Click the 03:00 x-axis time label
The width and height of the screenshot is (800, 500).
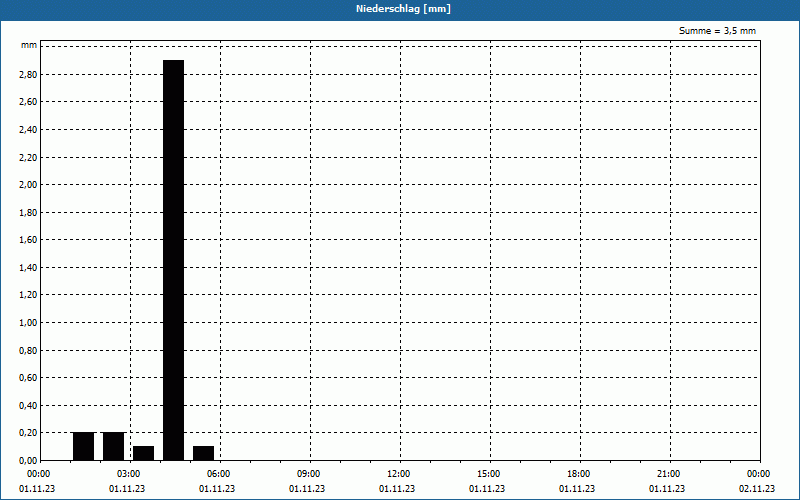131,474
